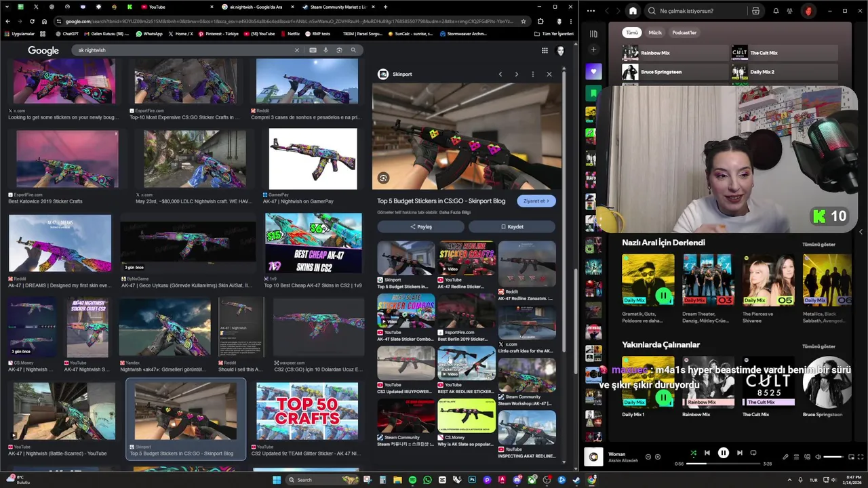
Task: Click Ziyaret et button
Action: (536, 201)
